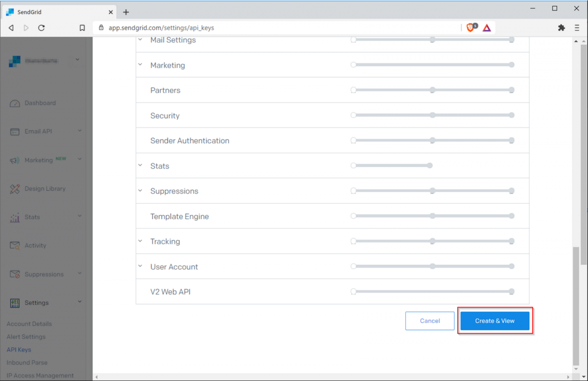This screenshot has width=588, height=381.
Task: Open the Brave Shields lion icon
Action: click(x=470, y=28)
